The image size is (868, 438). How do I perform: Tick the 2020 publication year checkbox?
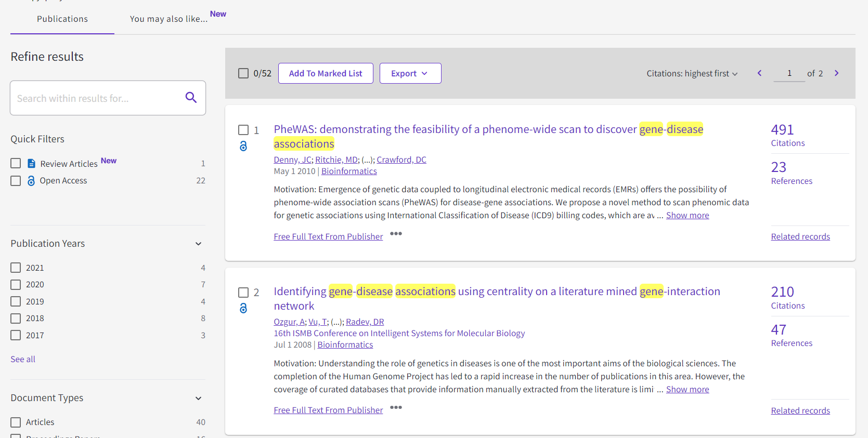coord(16,285)
